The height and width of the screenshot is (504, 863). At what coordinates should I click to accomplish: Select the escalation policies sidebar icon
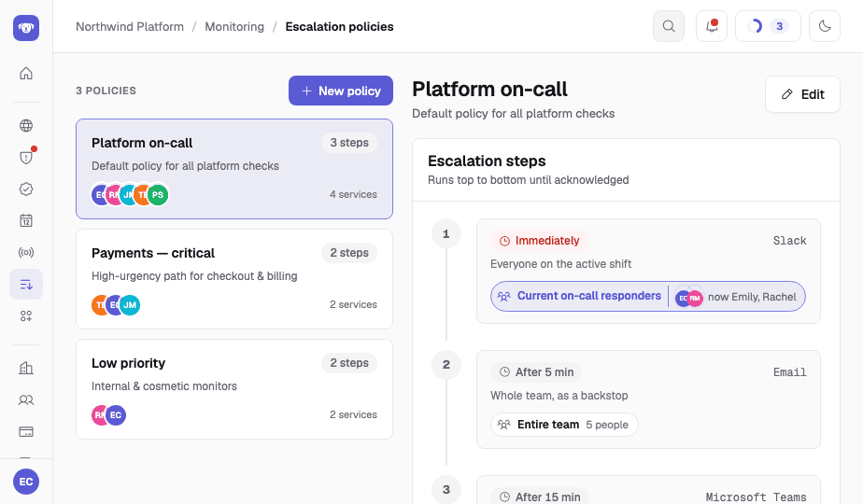coord(26,285)
